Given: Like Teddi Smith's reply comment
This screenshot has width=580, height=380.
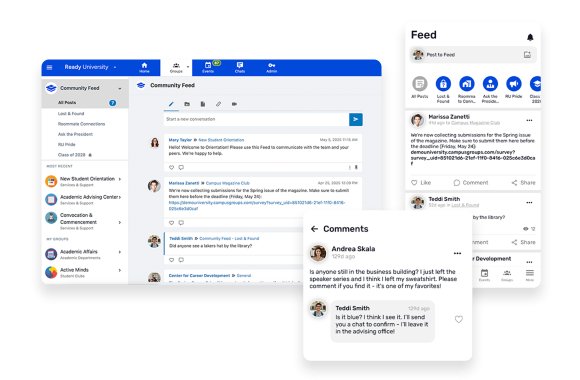Looking at the screenshot, I should (459, 319).
